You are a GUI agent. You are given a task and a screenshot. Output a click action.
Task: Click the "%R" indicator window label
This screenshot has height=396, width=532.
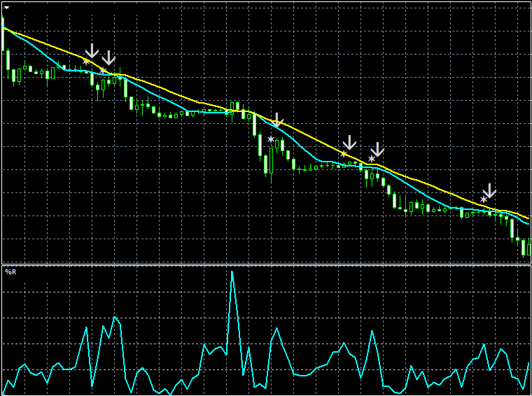point(10,272)
